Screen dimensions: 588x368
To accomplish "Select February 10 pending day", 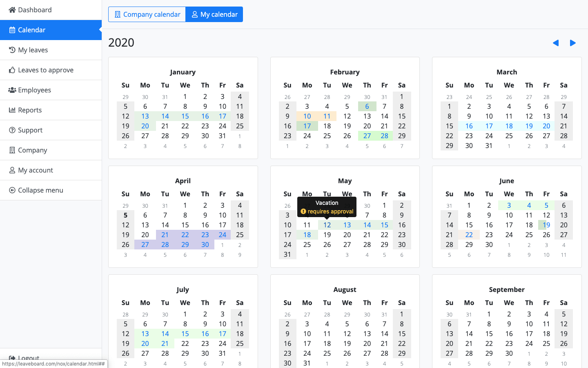I will [307, 116].
